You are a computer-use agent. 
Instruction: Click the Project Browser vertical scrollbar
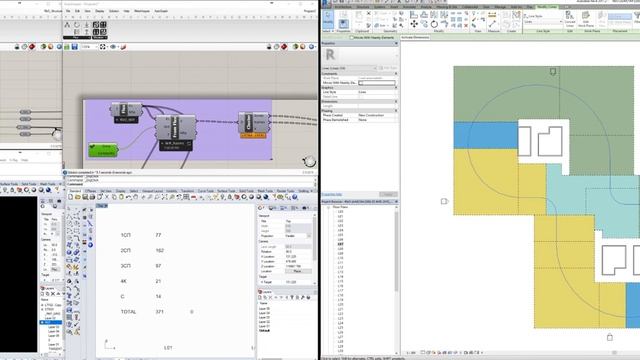pyautogui.click(x=396, y=252)
